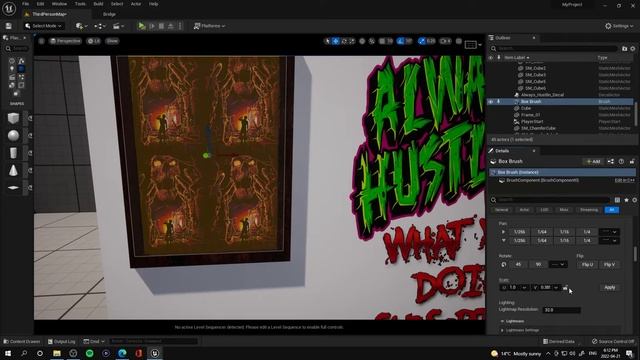Screen dimensions: 640x360
Task: Click the Show flags button in viewport
Action: click(x=112, y=41)
